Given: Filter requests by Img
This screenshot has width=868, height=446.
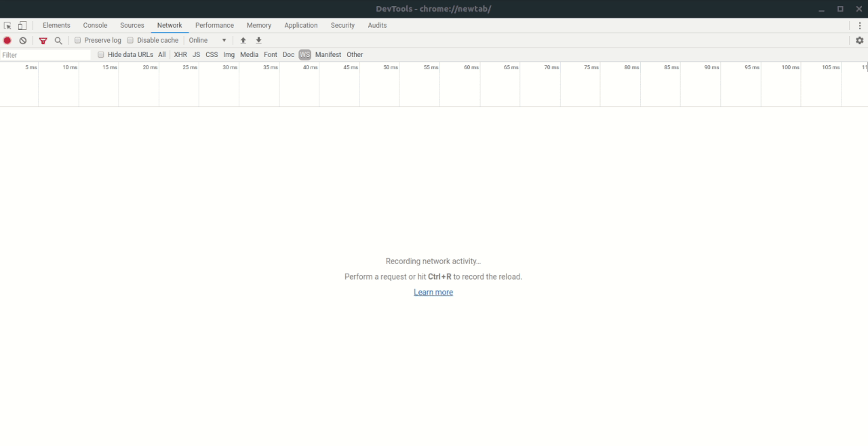Looking at the screenshot, I should coord(229,55).
